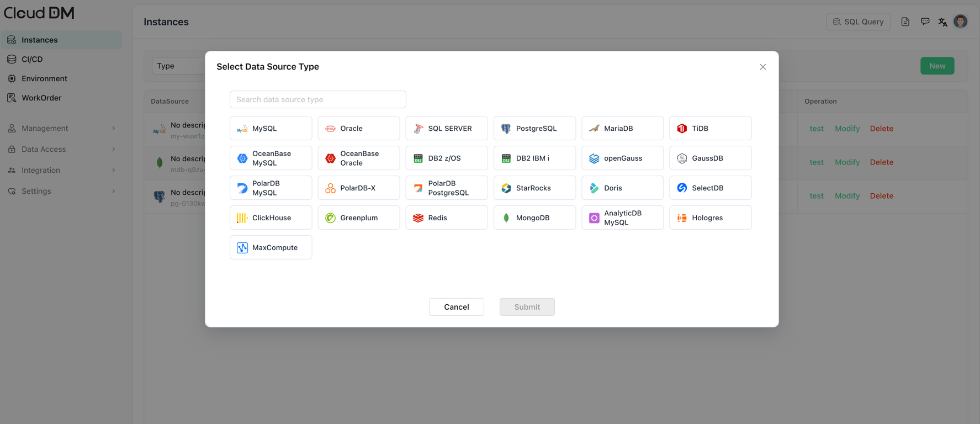Image resolution: width=980 pixels, height=424 pixels.
Task: Navigate to WorkOrder in the sidebar
Action: (61, 98)
